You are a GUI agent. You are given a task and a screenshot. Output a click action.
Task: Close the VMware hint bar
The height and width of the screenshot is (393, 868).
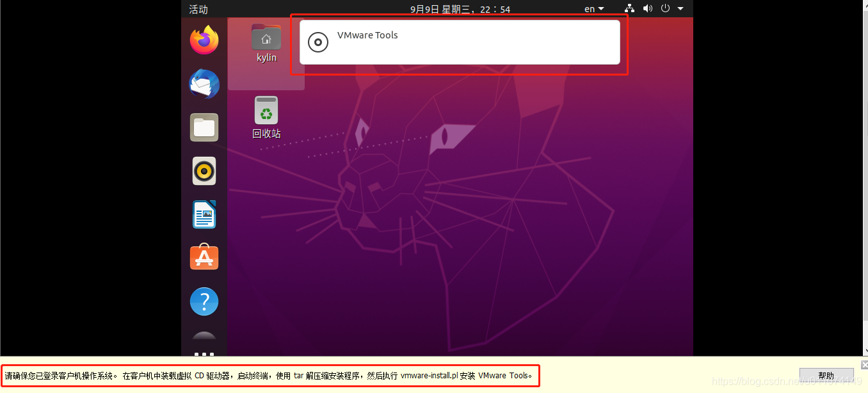tap(864, 365)
